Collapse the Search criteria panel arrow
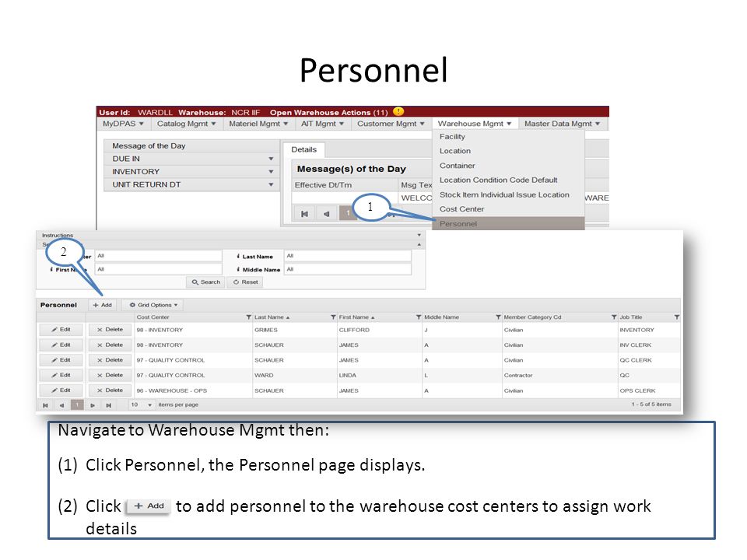 point(419,244)
